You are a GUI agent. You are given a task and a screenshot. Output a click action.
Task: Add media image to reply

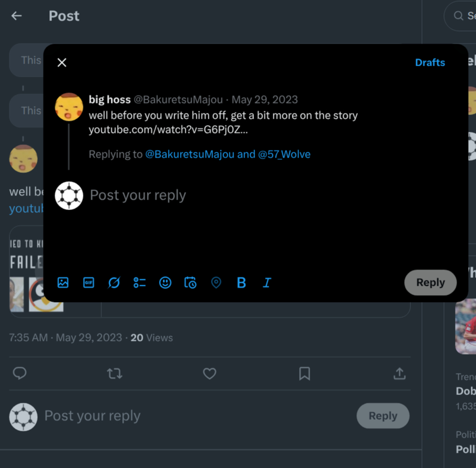[63, 283]
